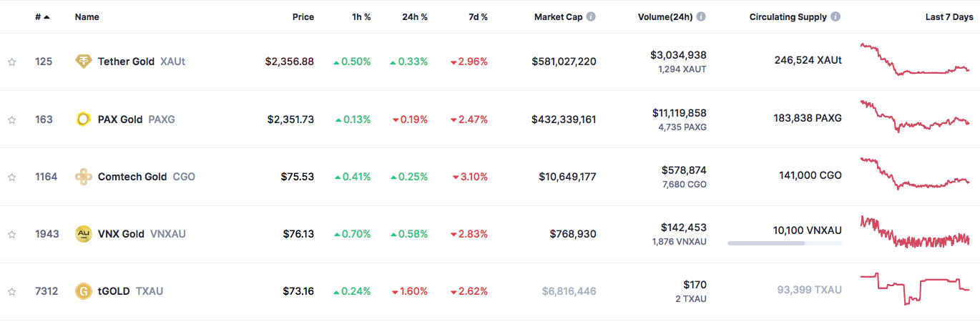
Task: Sort by the 7d % column header
Action: coord(476,16)
